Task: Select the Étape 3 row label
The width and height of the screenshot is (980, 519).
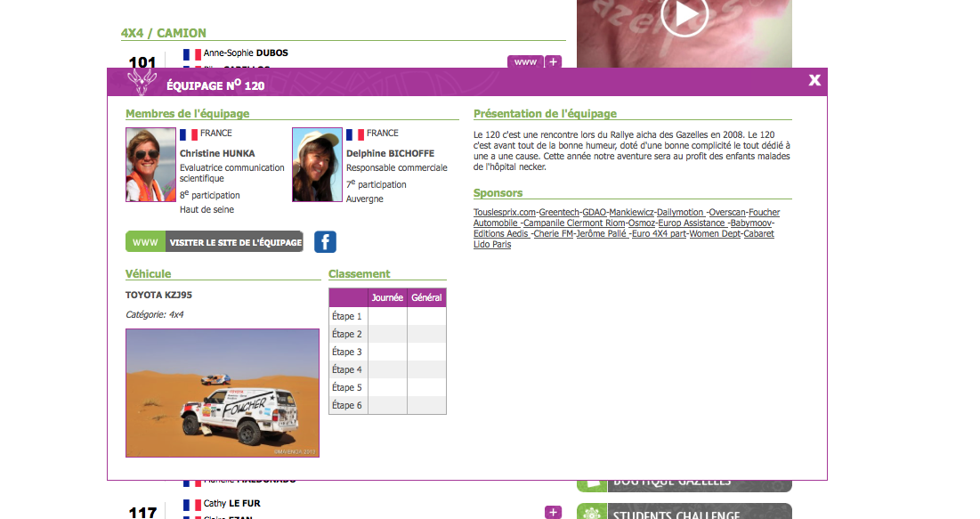Action: [347, 352]
